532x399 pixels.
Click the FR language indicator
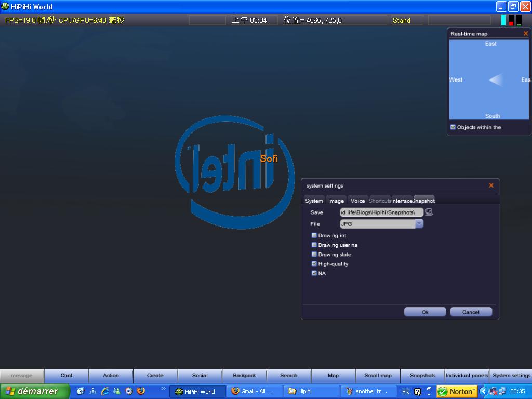[405, 392]
